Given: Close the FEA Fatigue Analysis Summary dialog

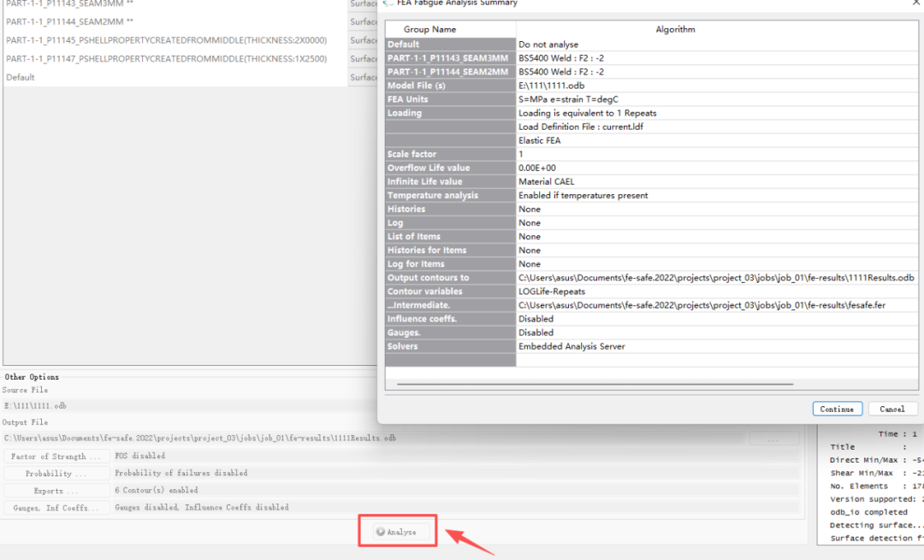Looking at the screenshot, I should click(917, 3).
